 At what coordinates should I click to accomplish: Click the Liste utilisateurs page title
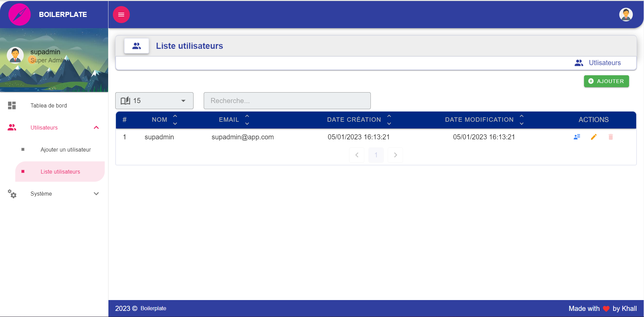tap(189, 46)
